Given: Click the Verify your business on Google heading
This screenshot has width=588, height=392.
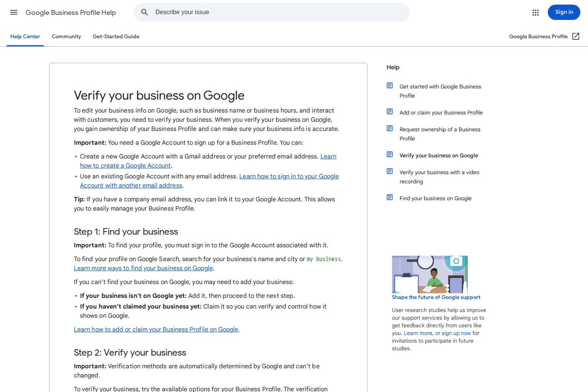Looking at the screenshot, I should [x=159, y=95].
